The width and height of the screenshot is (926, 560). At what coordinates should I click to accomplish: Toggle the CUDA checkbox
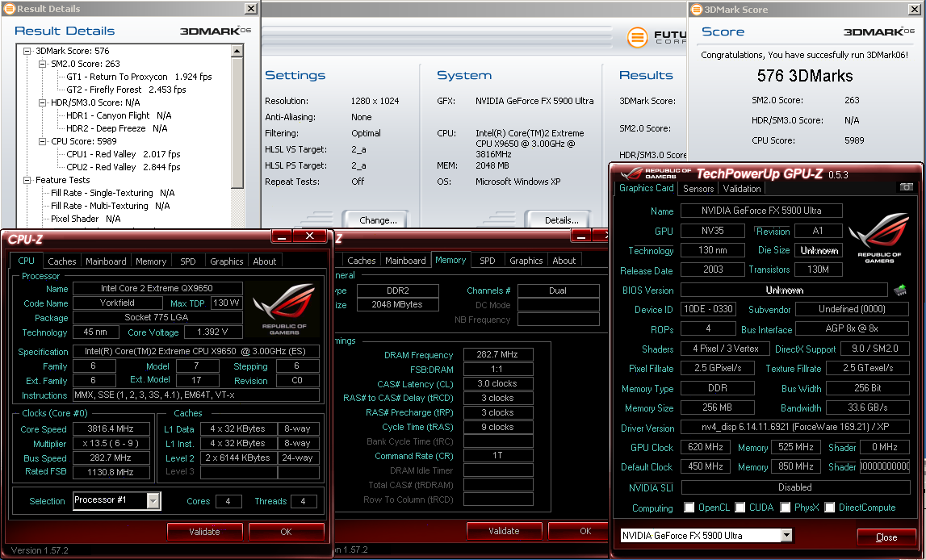point(740,507)
